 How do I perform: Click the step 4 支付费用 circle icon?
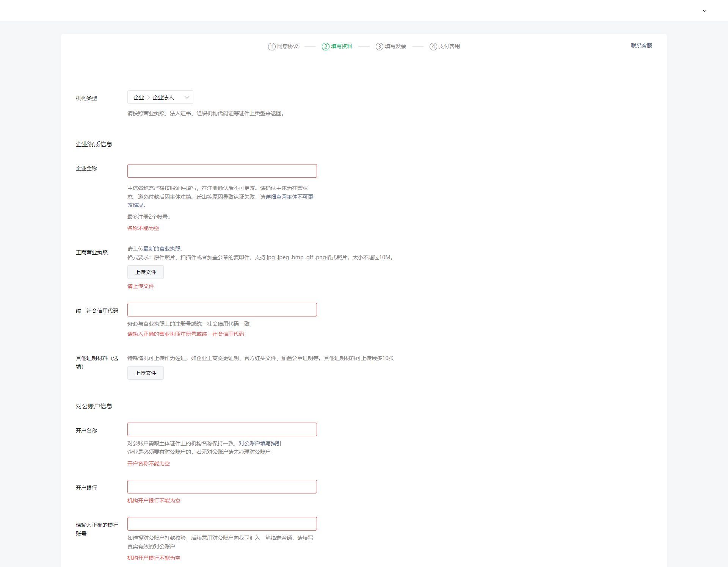coord(433,47)
